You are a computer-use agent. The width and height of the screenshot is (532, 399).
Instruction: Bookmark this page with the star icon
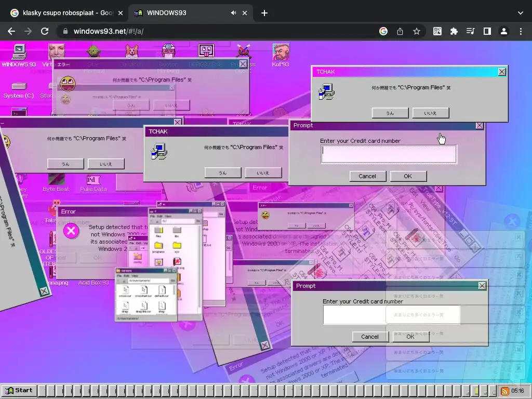coord(417,31)
